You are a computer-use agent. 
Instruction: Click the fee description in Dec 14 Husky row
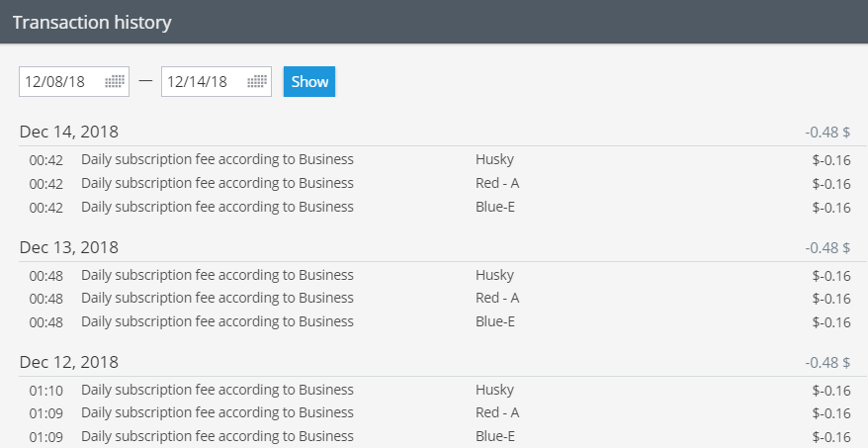217,159
